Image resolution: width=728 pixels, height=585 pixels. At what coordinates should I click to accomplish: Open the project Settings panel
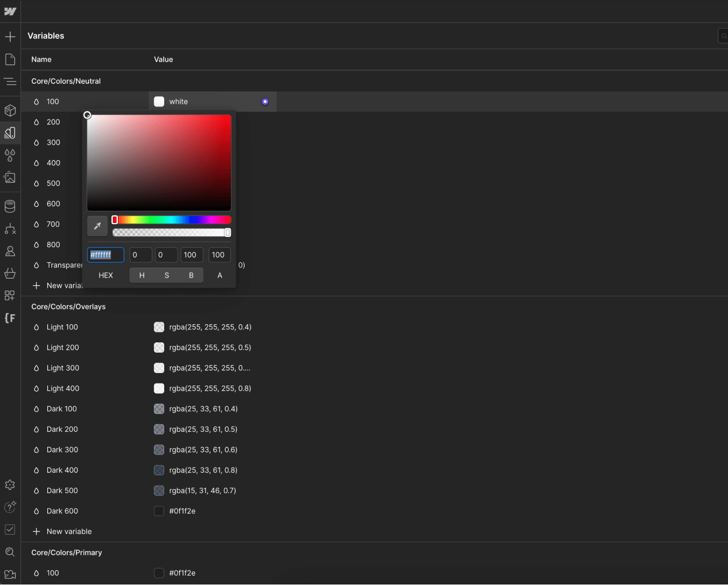click(10, 485)
